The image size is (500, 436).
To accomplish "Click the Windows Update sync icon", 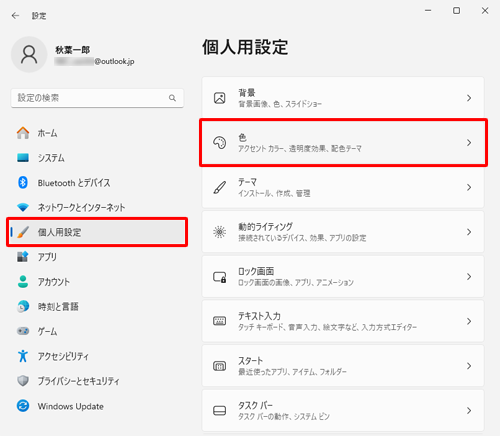I will pyautogui.click(x=23, y=406).
